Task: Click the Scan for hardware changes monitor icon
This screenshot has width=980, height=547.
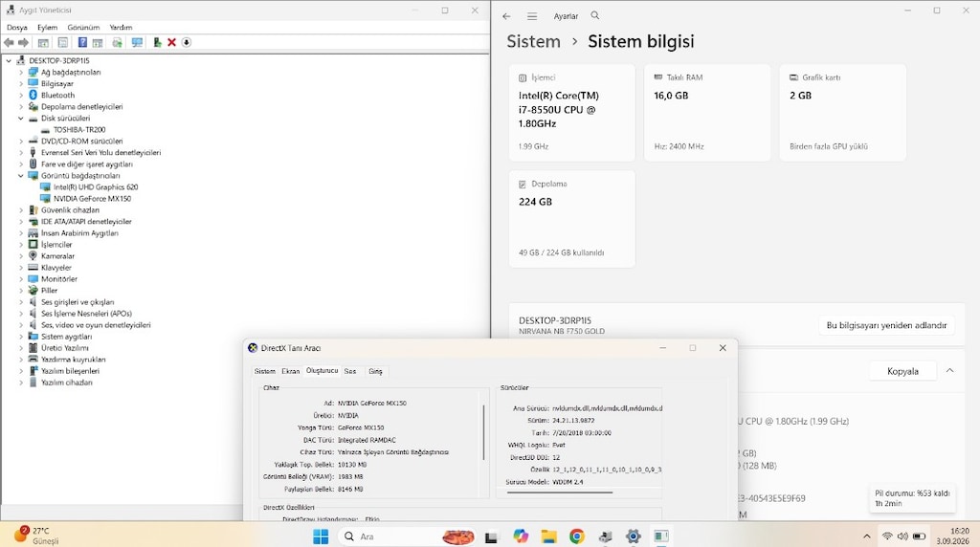Action: coord(137,42)
